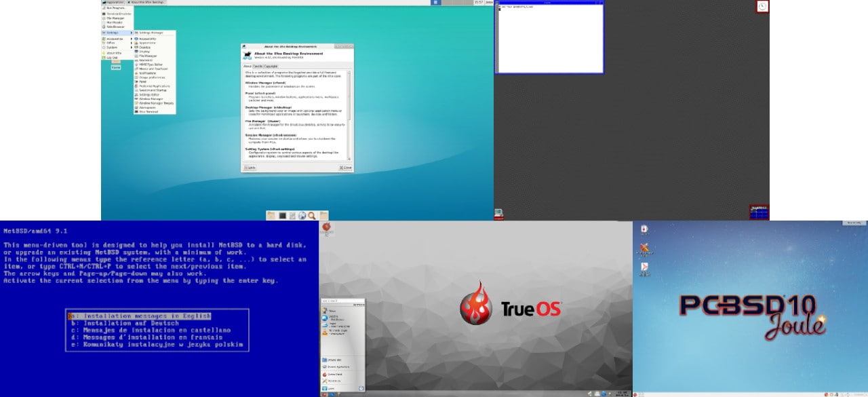Click computer icon at dark desktop bottom-left
This screenshot has width=868, height=397.
[x=498, y=214]
